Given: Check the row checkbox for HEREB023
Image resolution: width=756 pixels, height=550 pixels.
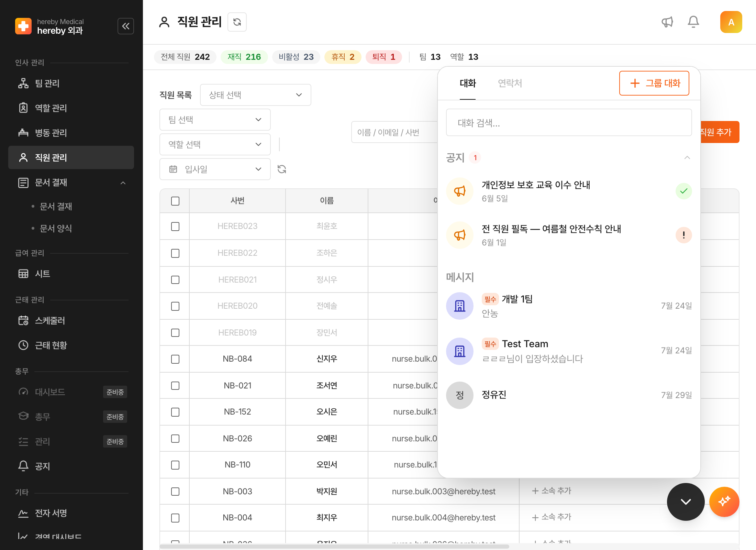Looking at the screenshot, I should (x=175, y=227).
